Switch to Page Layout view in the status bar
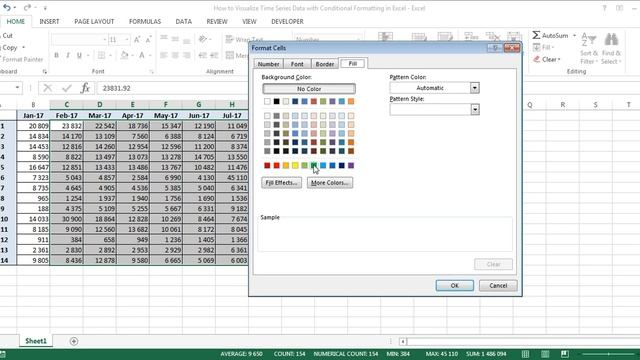Viewport: 640px width, 360px height. tap(545, 354)
